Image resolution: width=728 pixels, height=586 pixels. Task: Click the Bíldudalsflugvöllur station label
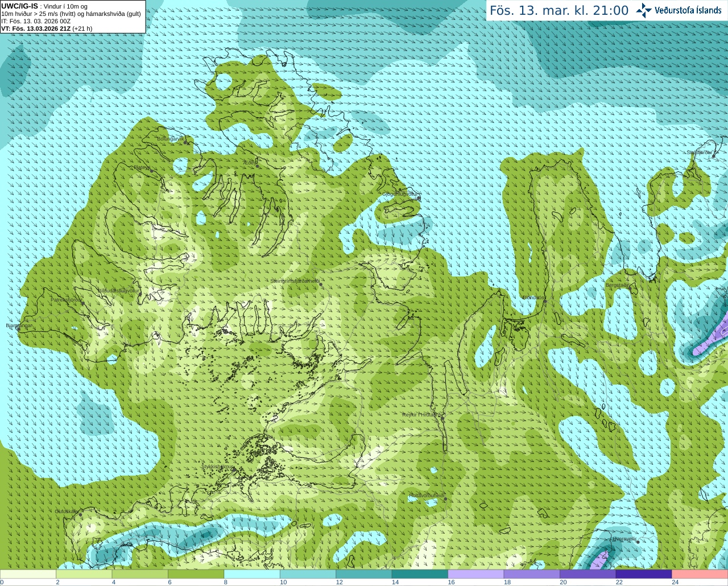118,290
